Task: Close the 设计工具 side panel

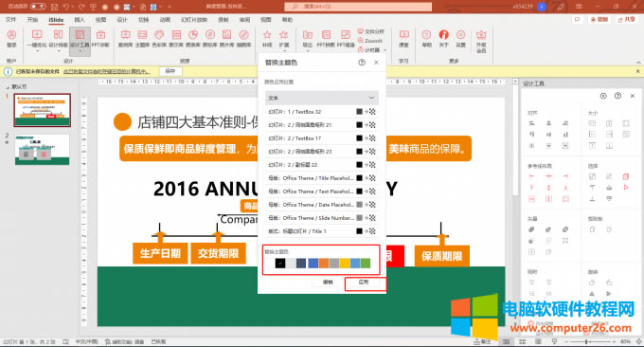Action: [x=633, y=96]
